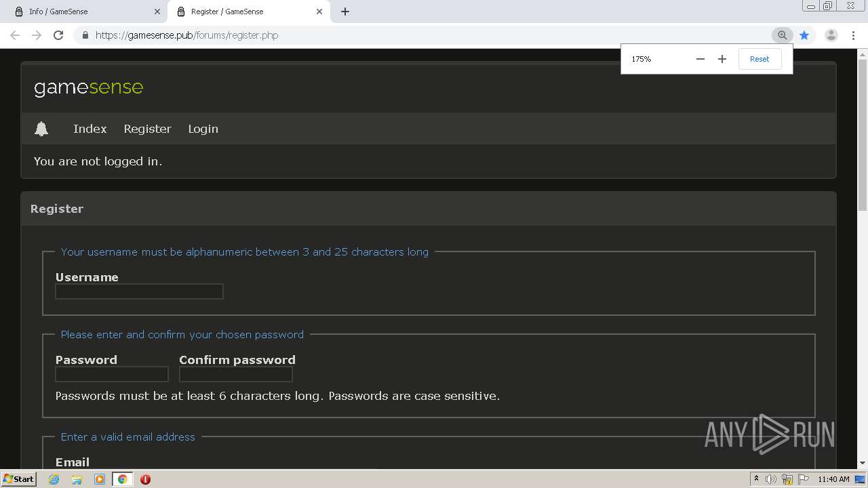This screenshot has width=868, height=488.
Task: Launch Internet Explorer from taskbar
Action: (x=54, y=479)
